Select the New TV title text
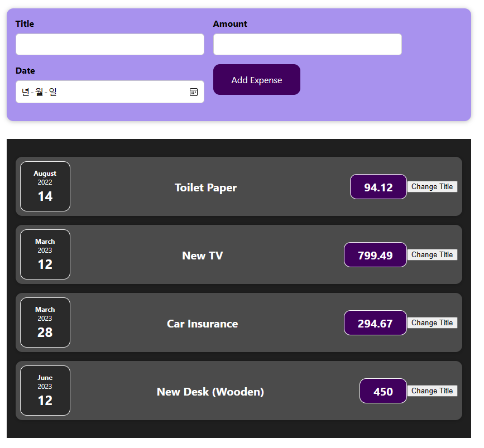Image resolution: width=484 pixels, height=448 pixels. tap(203, 256)
